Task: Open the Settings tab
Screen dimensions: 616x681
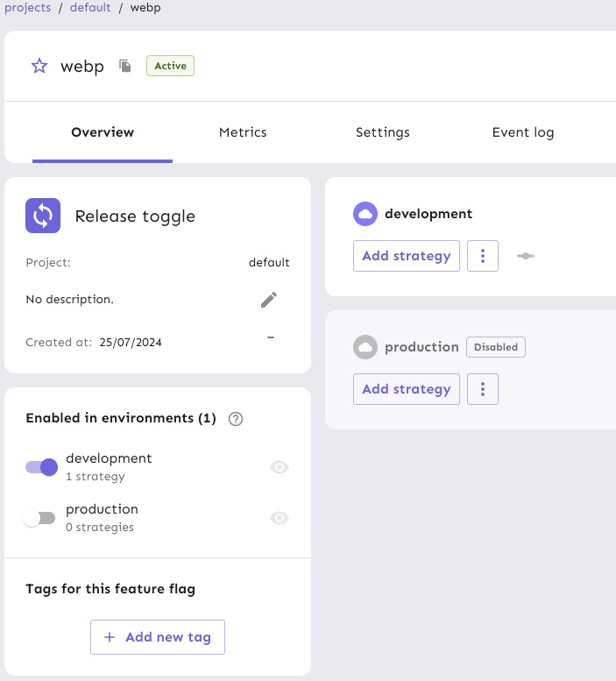Action: pos(382,132)
